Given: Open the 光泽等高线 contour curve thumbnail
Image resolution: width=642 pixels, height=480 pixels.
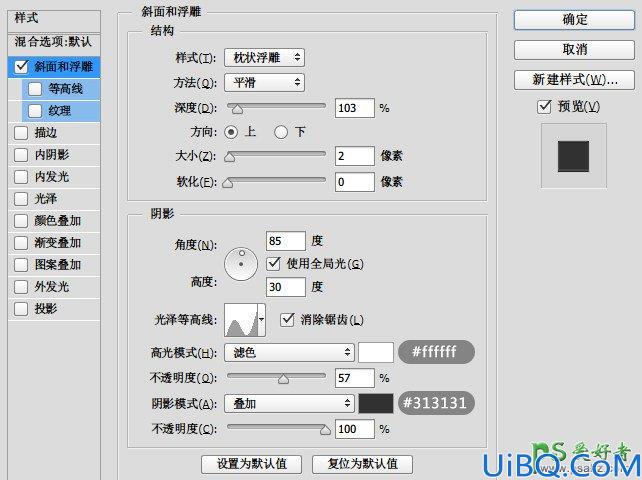Looking at the screenshot, I should [242, 320].
